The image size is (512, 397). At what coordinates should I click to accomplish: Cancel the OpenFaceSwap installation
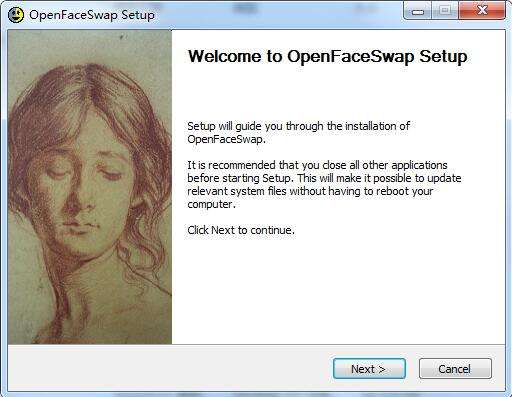tap(455, 369)
